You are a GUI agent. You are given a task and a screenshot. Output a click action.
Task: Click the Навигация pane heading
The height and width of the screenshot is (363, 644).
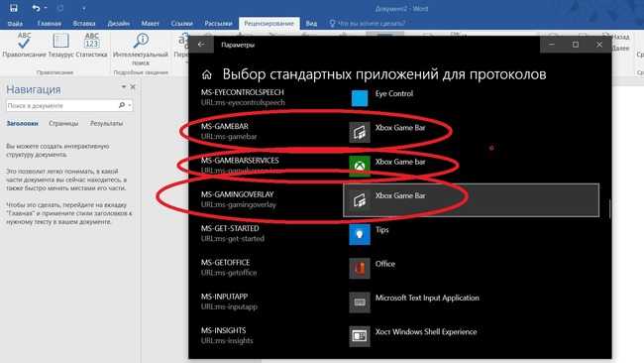click(34, 89)
